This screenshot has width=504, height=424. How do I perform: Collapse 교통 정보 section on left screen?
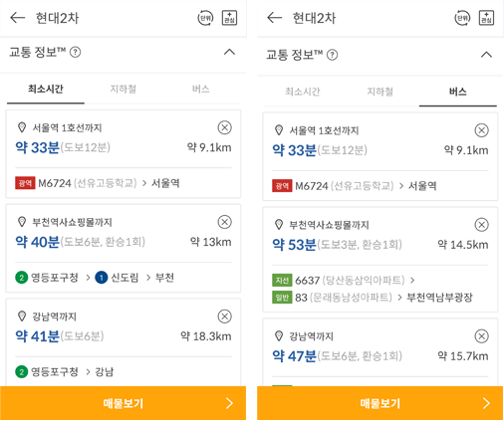(229, 52)
